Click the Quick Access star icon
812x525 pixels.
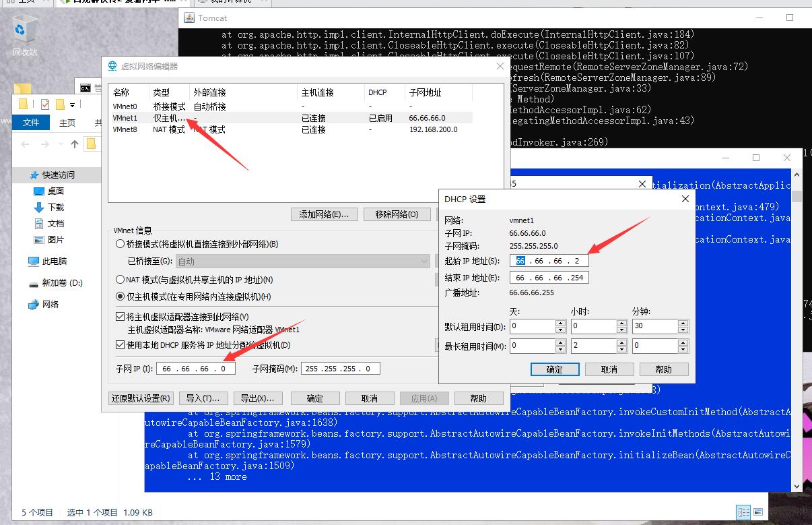click(34, 175)
